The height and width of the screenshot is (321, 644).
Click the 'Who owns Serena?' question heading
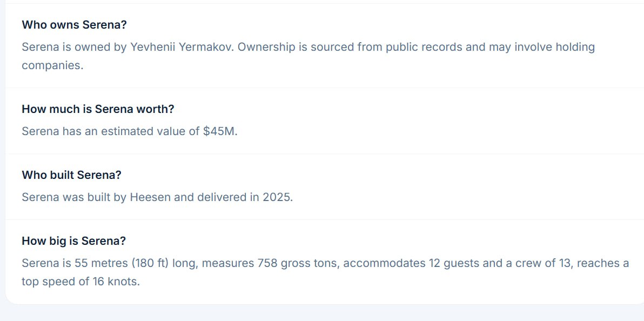75,25
